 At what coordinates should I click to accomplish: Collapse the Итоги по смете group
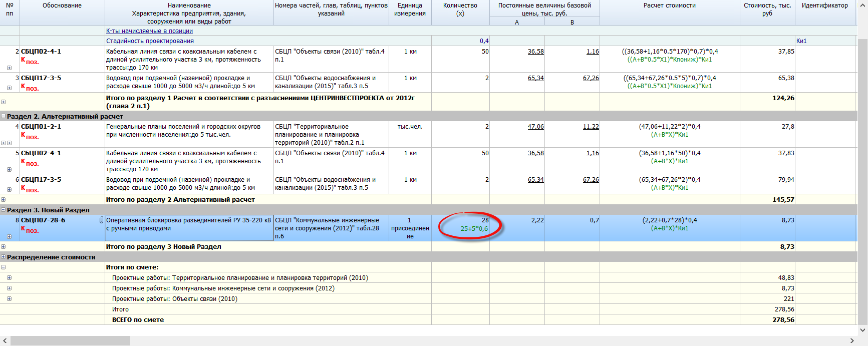coord(4,267)
